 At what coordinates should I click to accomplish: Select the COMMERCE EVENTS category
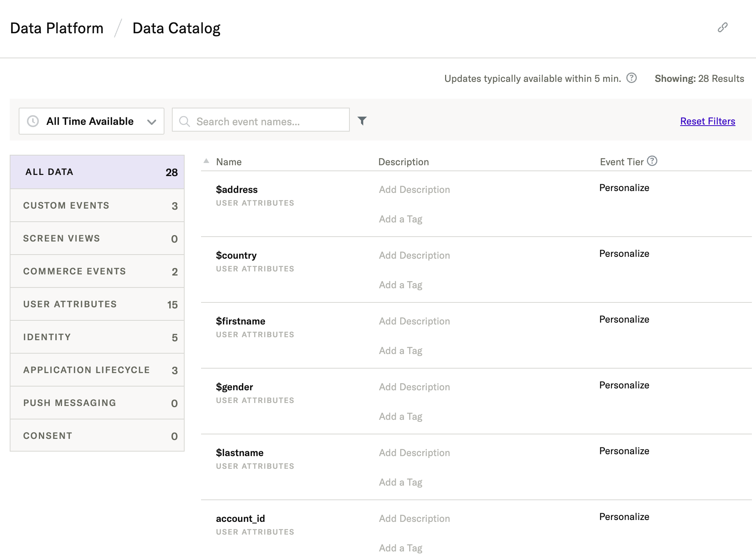97,271
